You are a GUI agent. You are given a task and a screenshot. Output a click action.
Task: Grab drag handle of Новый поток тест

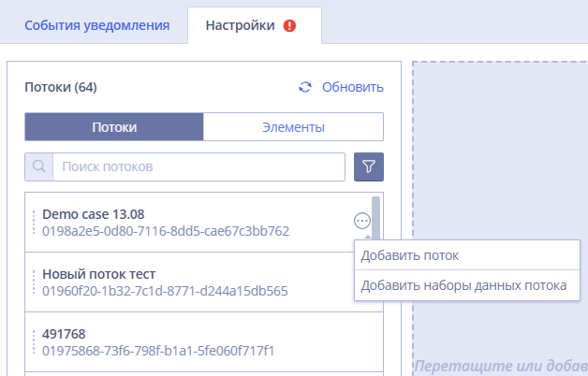[x=34, y=282]
